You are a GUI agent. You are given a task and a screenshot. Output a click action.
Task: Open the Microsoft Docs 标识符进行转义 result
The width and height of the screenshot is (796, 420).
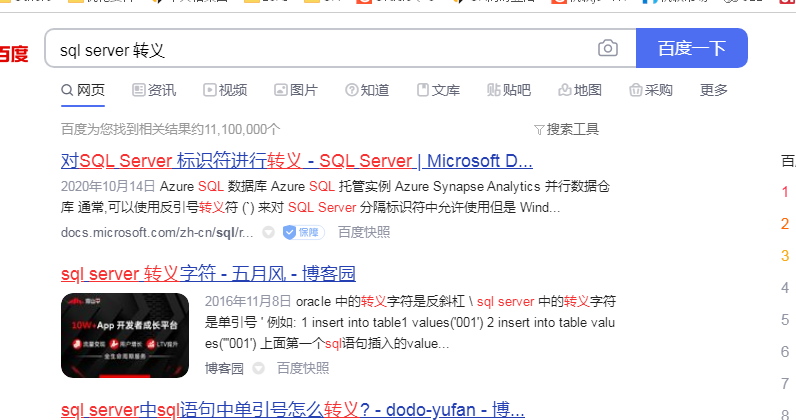[296, 161]
